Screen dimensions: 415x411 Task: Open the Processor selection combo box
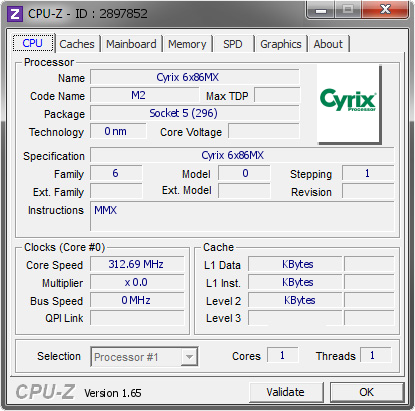[x=144, y=357]
